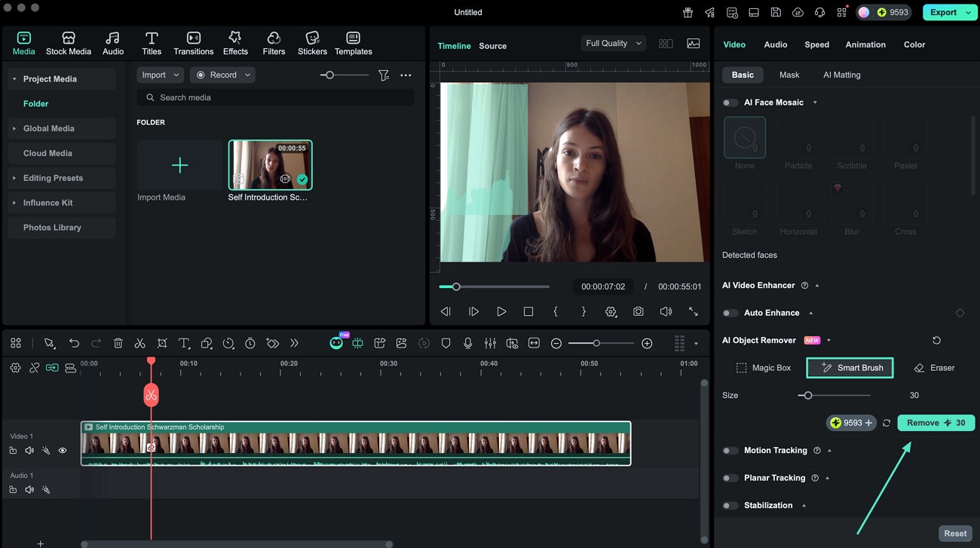Image resolution: width=980 pixels, height=548 pixels.
Task: Take a snapshot with the camera icon
Action: (639, 311)
